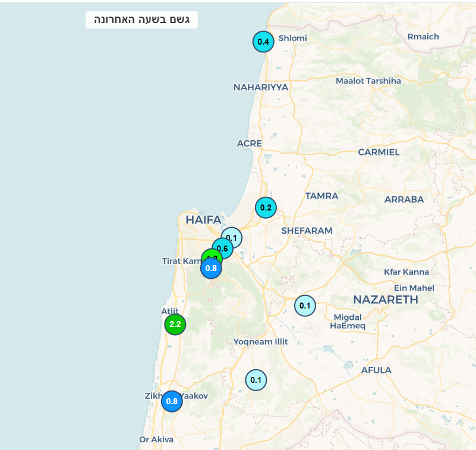Screen dimensions: 476x450
Task: Click the SHEFARAM town label
Action: (307, 231)
